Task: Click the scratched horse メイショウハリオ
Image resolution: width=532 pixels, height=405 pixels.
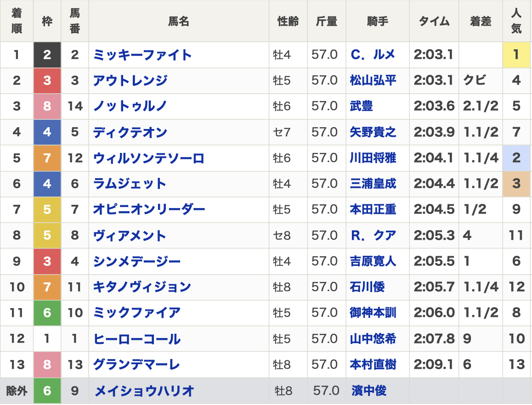Action: [x=144, y=391]
